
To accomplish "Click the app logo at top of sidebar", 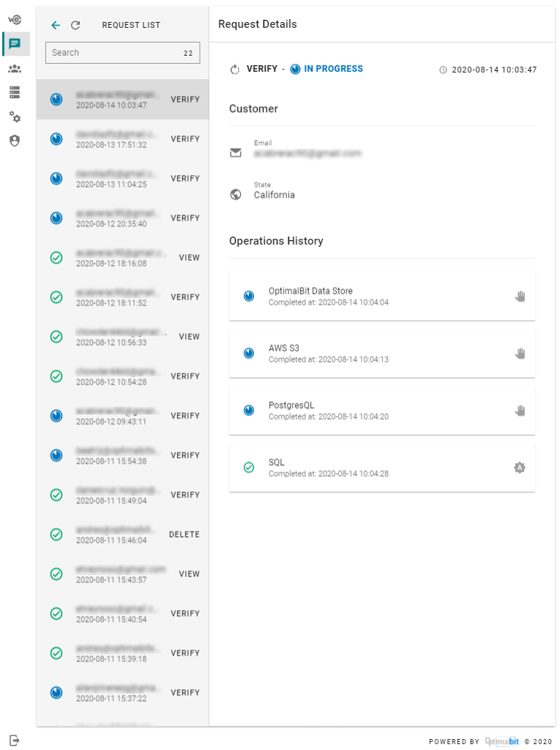I will pos(15,20).
